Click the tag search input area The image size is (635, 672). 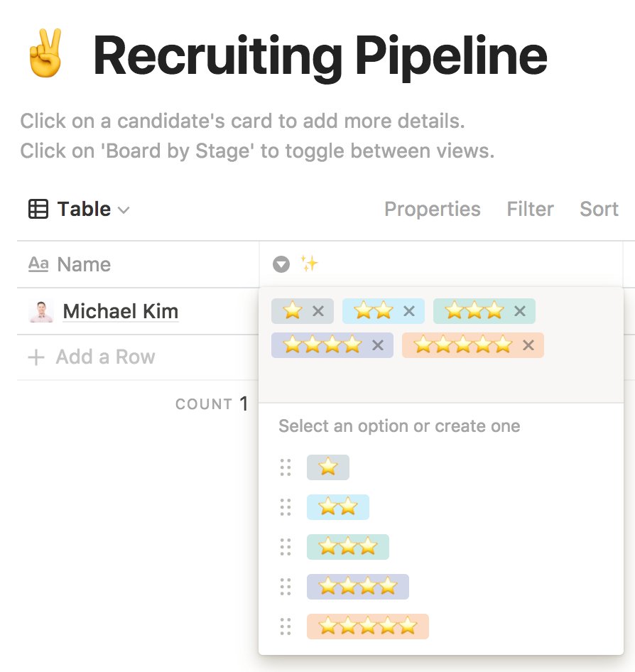[x=440, y=380]
